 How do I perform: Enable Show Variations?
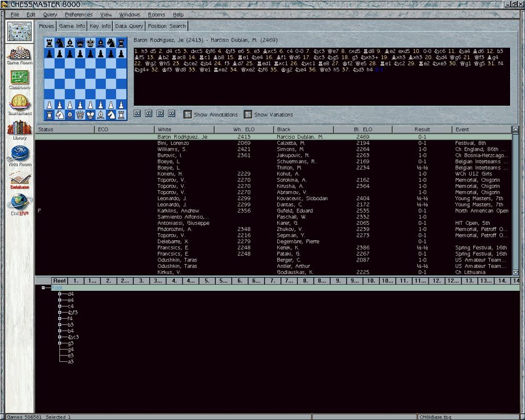coord(248,114)
